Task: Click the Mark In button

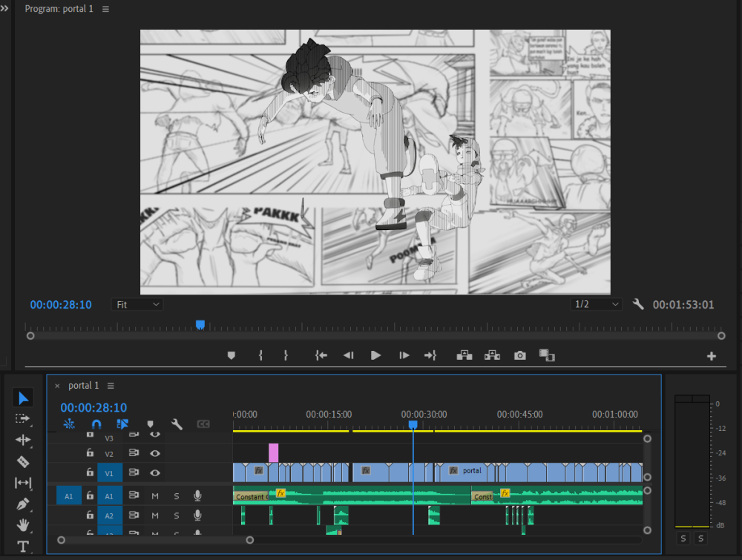Action: click(260, 355)
